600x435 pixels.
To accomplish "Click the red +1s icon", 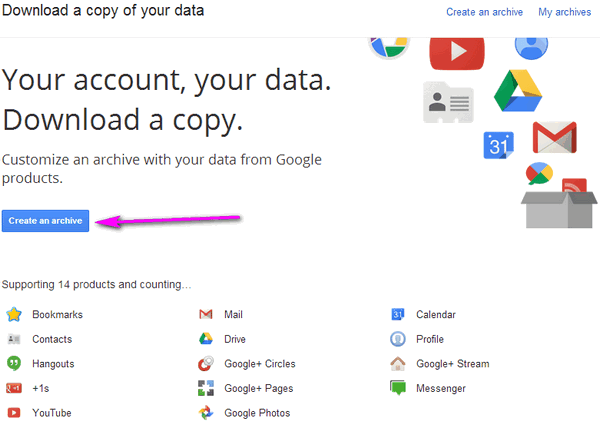I will tap(14, 388).
